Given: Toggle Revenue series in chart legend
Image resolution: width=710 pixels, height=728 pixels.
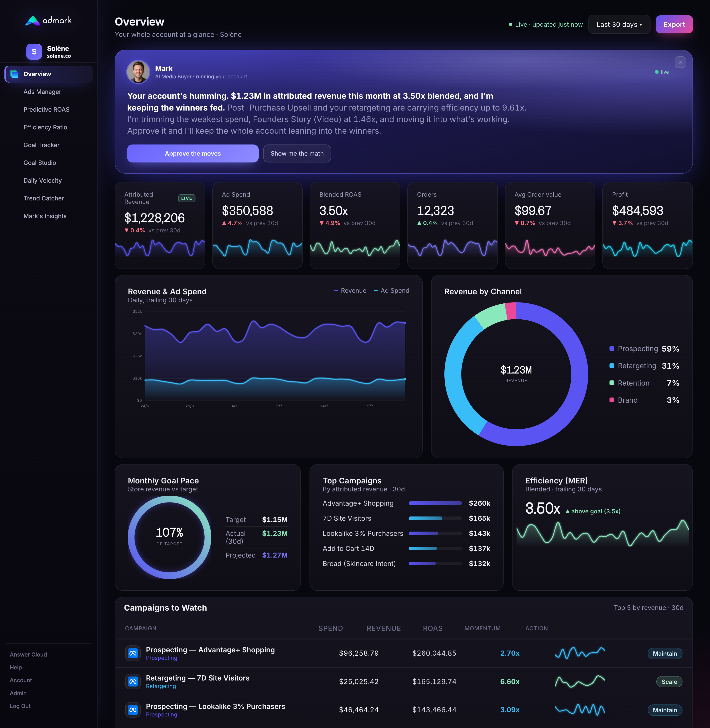Looking at the screenshot, I should tap(350, 291).
